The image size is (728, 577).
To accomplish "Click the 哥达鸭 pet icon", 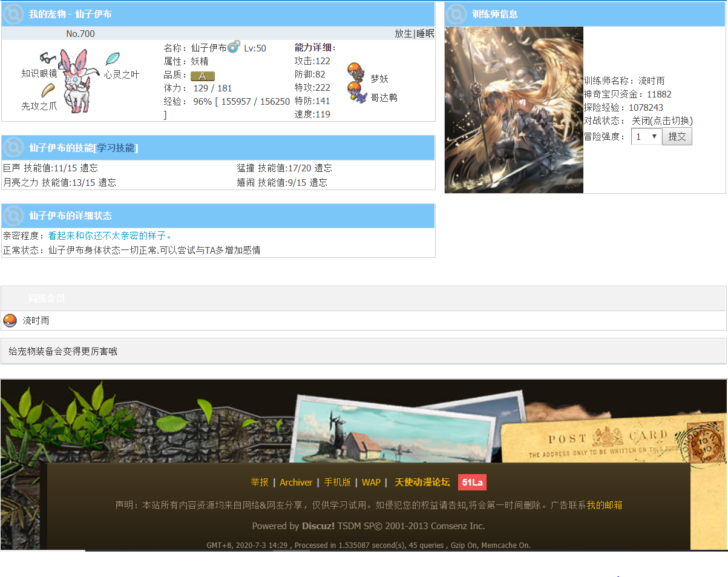I will [x=357, y=92].
